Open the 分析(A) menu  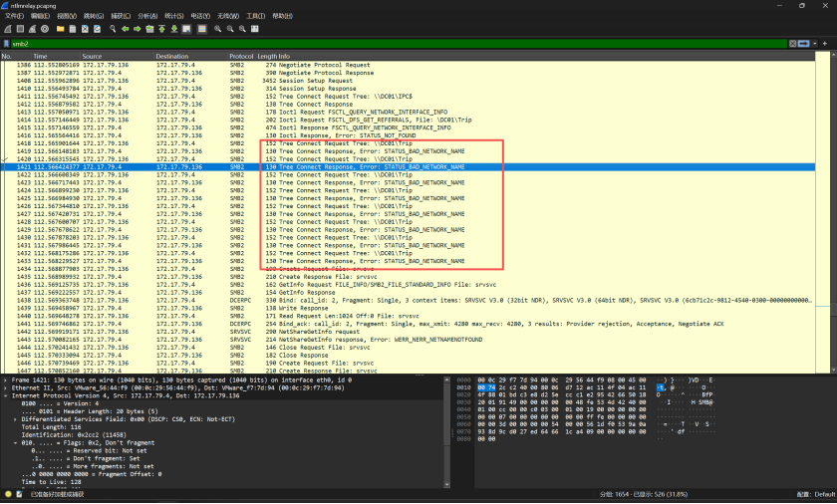pos(146,16)
